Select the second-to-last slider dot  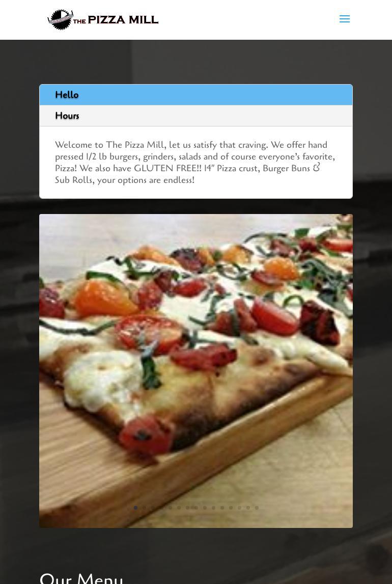pos(248,507)
